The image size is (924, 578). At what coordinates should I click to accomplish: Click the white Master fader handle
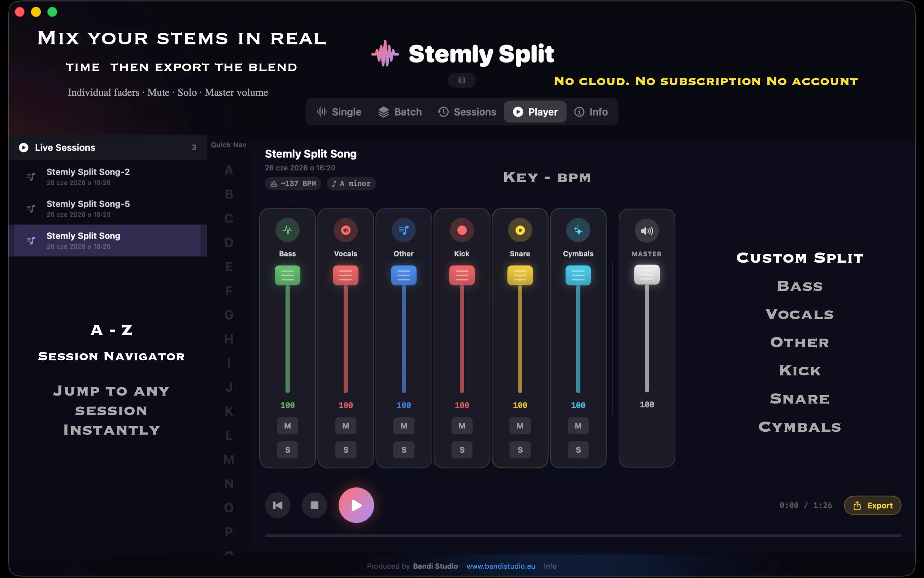pyautogui.click(x=647, y=275)
